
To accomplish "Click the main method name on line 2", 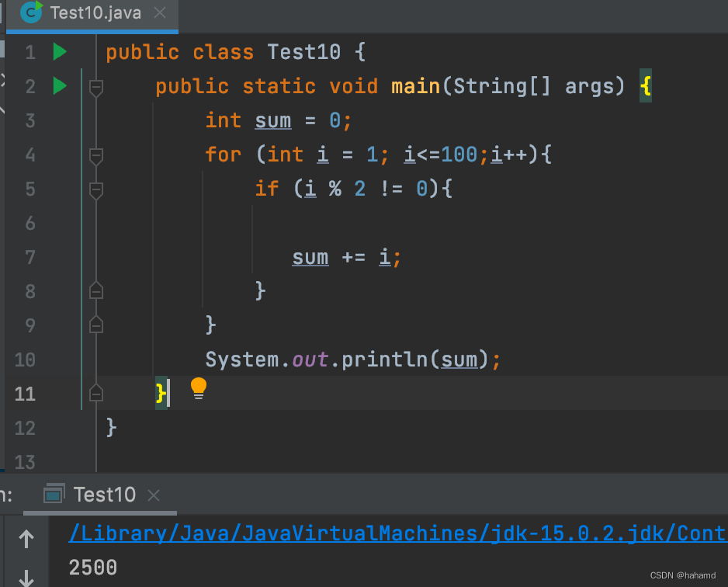I will pyautogui.click(x=415, y=86).
